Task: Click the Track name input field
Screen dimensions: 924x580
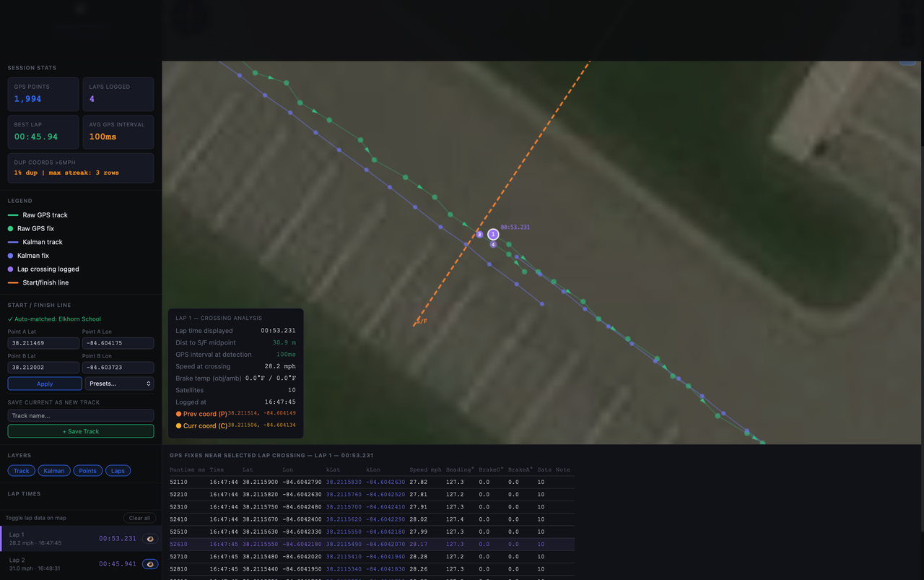Action: coord(81,415)
